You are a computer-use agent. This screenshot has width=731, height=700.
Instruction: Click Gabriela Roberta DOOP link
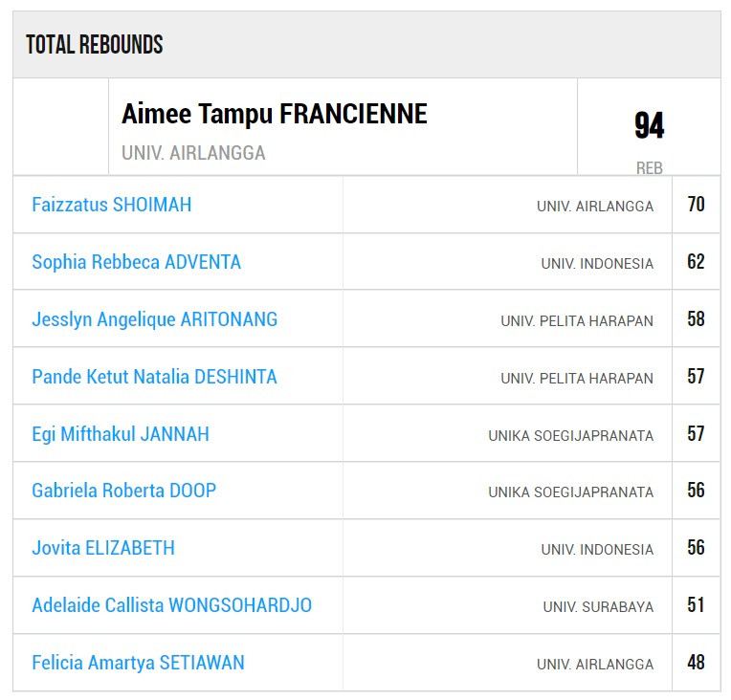(123, 491)
